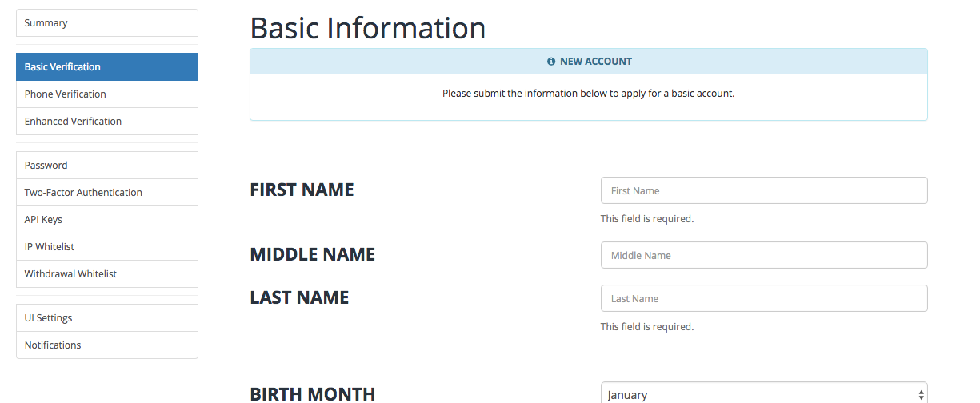Go to IP Whitelist
Image resolution: width=980 pixels, height=403 pixels.
106,247
